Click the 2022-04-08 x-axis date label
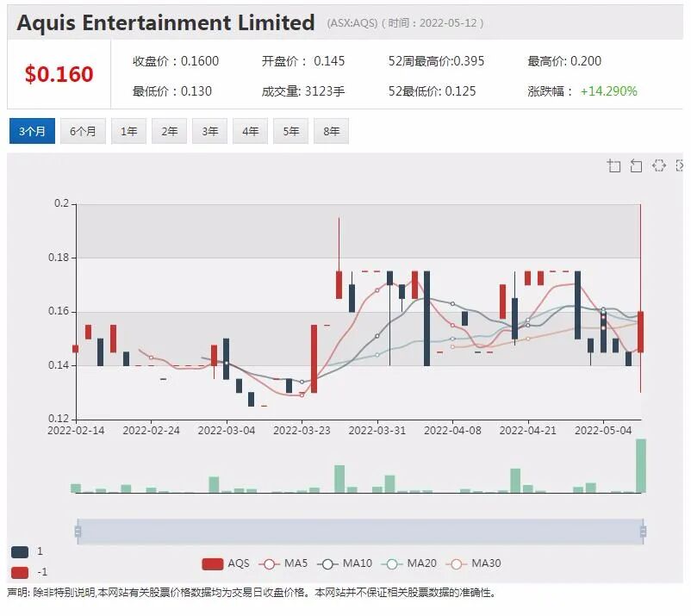This screenshot has height=616, width=691. (452, 431)
